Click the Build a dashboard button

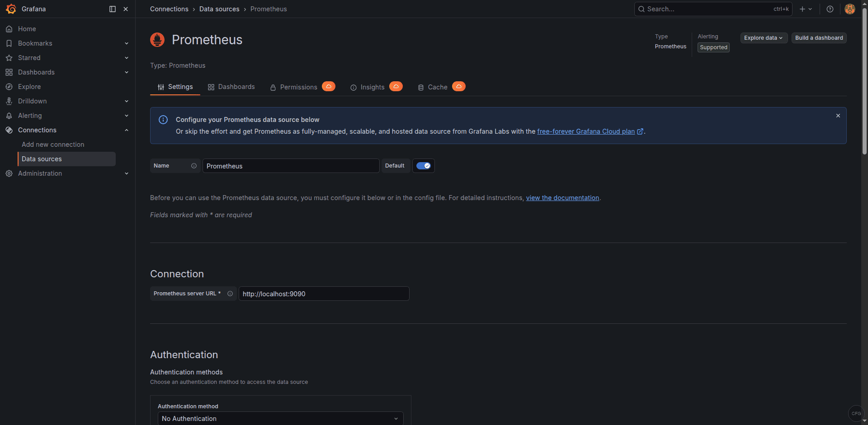click(819, 38)
